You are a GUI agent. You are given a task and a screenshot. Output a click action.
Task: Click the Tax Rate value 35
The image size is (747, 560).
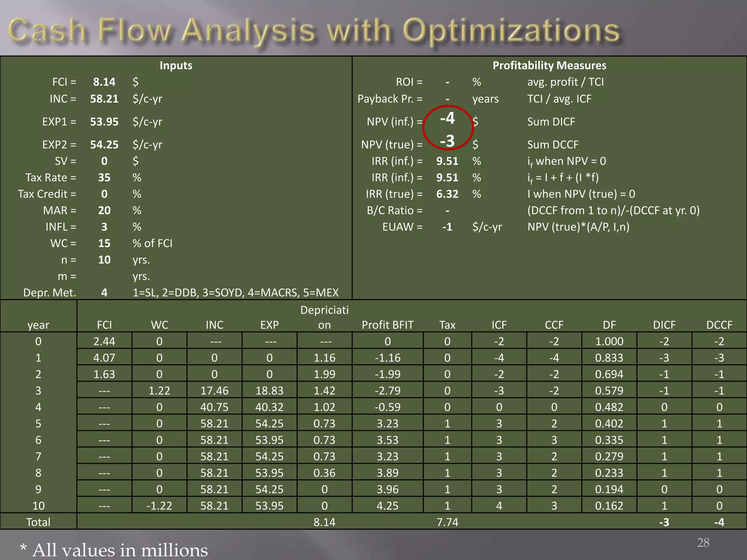pyautogui.click(x=104, y=178)
